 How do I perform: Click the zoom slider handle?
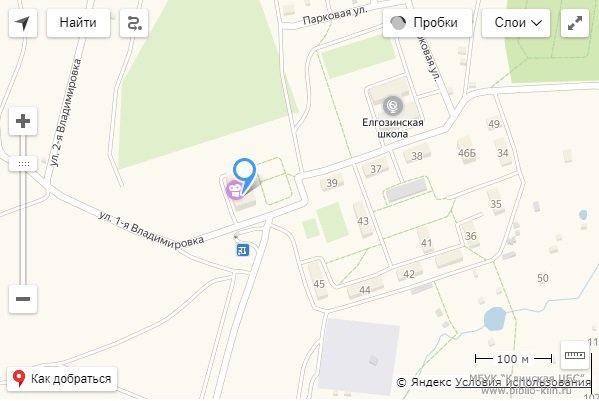23,164
